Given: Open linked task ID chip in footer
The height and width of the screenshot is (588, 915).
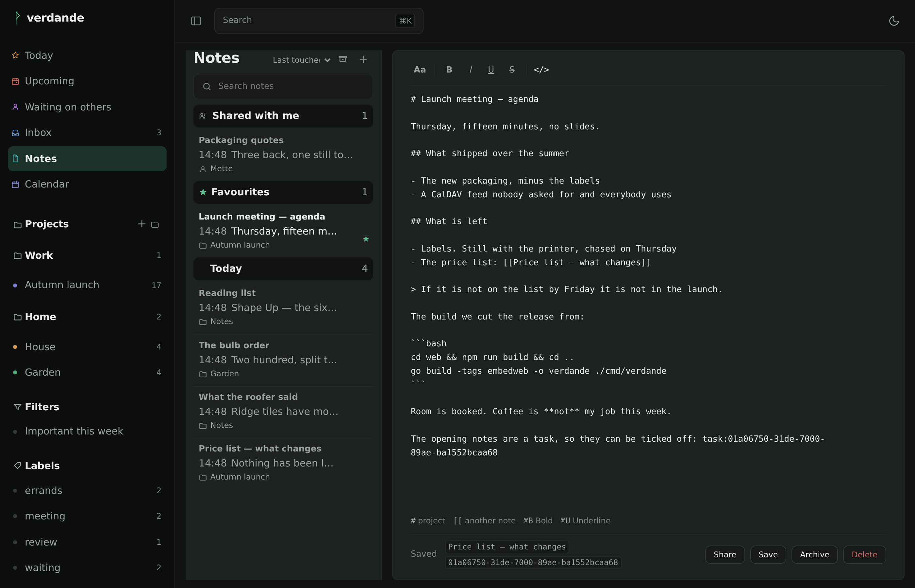Looking at the screenshot, I should point(533,563).
